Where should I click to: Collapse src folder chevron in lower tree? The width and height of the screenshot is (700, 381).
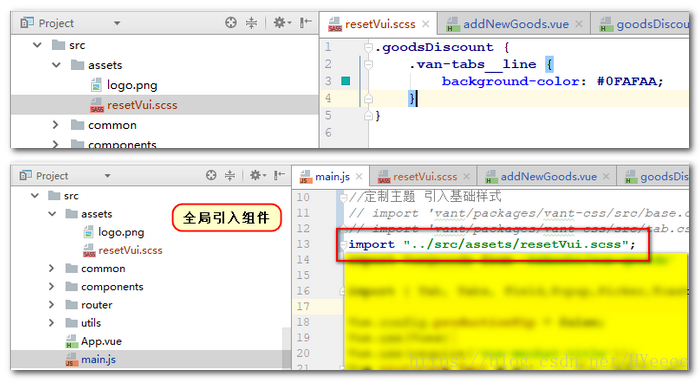(x=35, y=196)
